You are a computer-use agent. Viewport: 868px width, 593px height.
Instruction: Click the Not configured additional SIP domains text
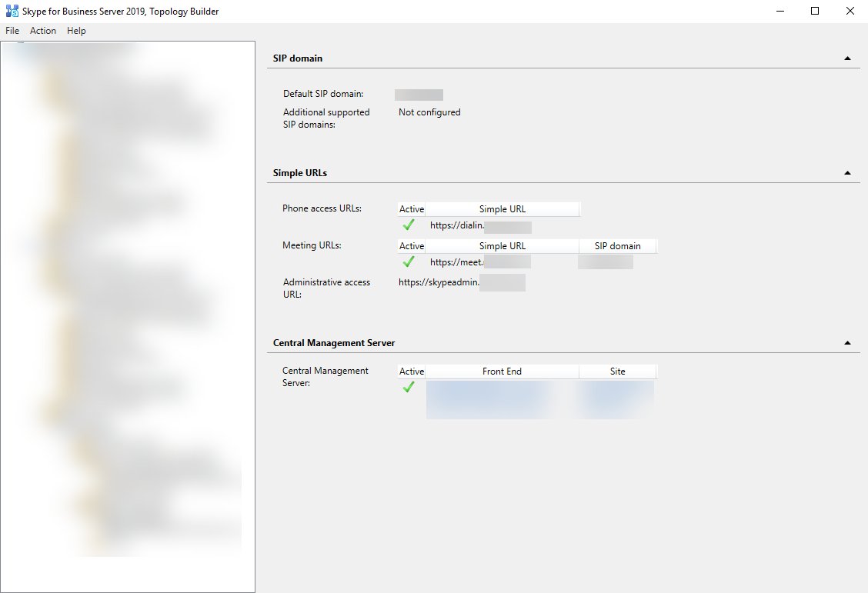tap(429, 112)
